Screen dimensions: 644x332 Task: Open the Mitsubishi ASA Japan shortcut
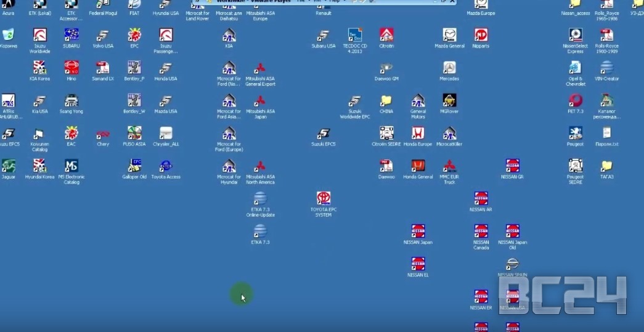260,101
